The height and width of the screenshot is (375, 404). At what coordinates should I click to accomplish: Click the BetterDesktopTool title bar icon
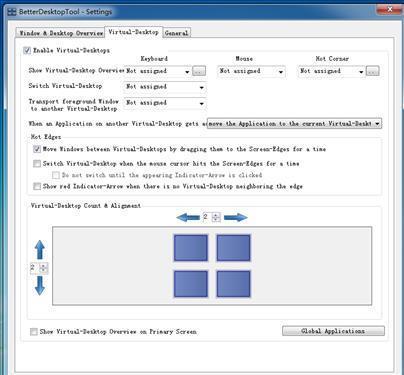(x=12, y=12)
